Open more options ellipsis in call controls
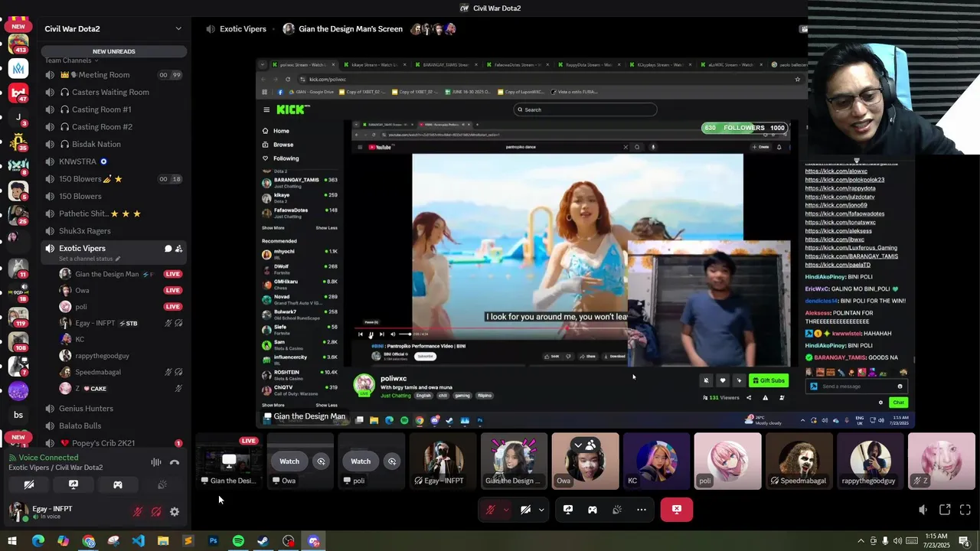Screen dimensions: 980x551 642,510
